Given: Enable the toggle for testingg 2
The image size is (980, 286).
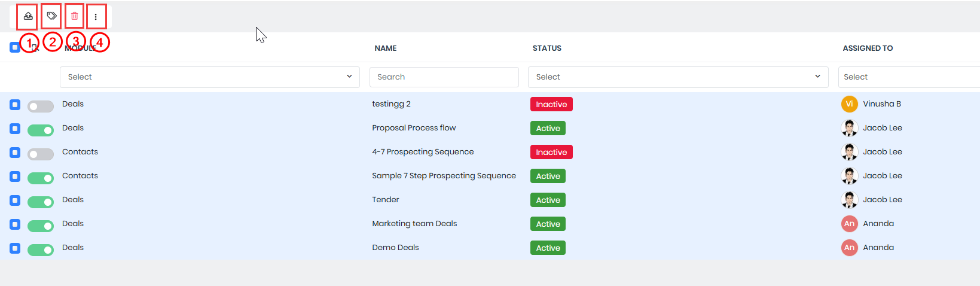Looking at the screenshot, I should [x=41, y=107].
